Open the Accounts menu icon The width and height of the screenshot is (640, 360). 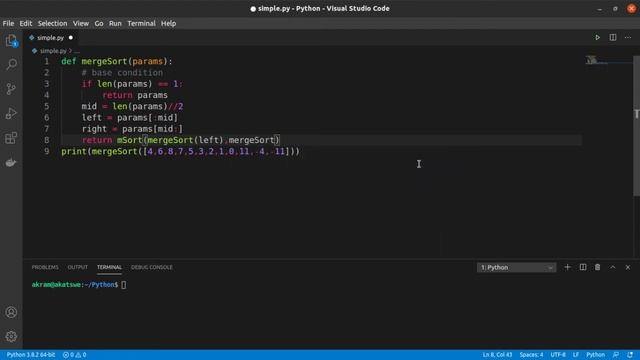(11, 312)
